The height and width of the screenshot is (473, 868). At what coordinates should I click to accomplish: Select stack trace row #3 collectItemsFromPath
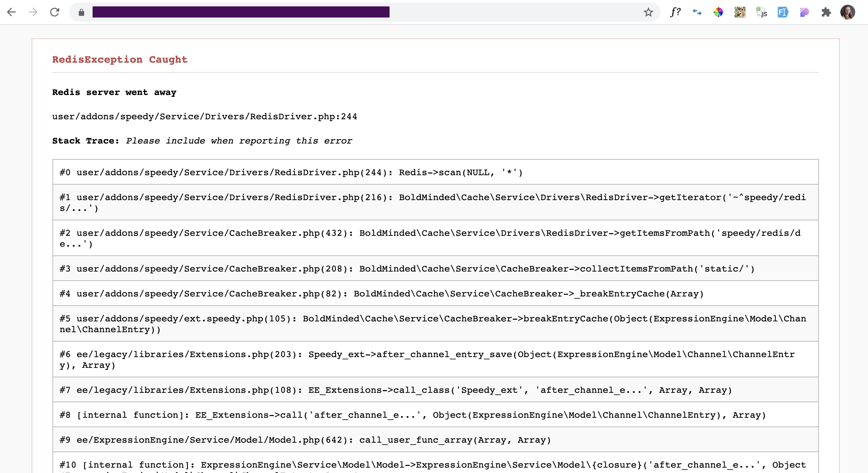click(x=435, y=269)
